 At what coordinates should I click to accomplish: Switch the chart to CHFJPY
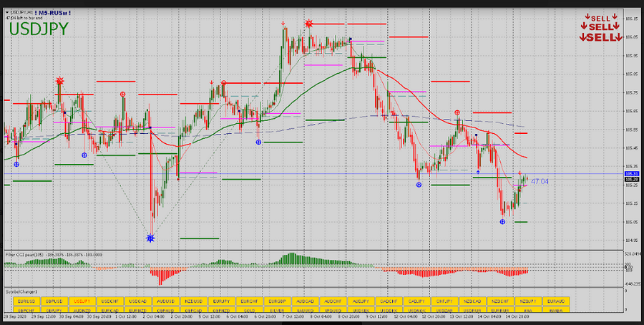pyautogui.click(x=444, y=302)
